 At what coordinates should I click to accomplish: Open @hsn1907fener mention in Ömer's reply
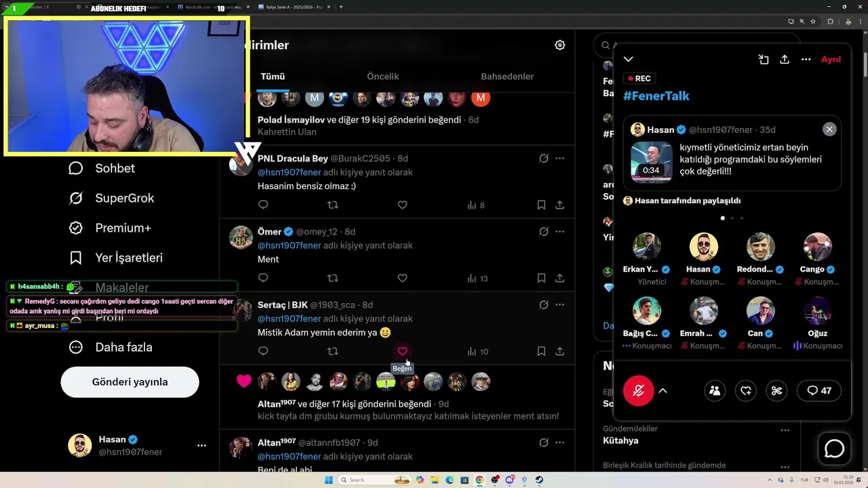coord(289,245)
